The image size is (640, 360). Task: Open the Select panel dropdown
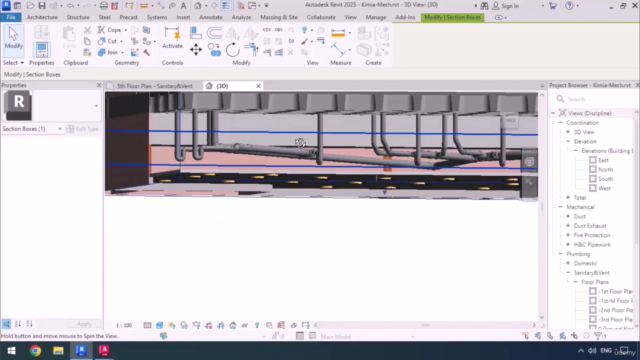tap(13, 63)
